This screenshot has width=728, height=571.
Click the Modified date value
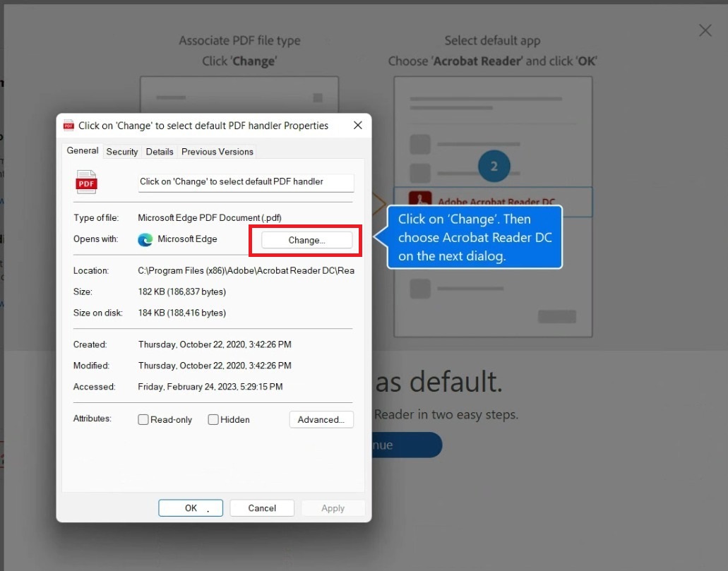[x=215, y=366]
